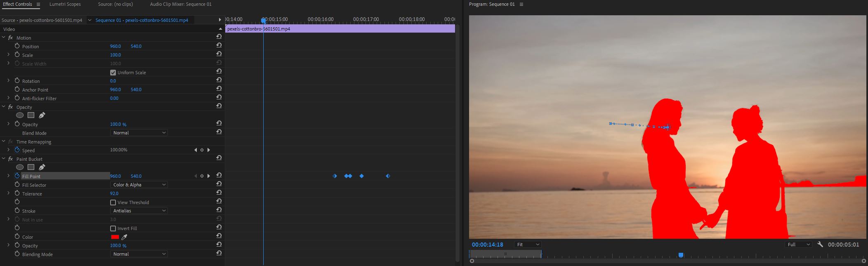Image resolution: width=868 pixels, height=266 pixels.
Task: Create ellipse mask under Paint Bucket
Action: 20,167
